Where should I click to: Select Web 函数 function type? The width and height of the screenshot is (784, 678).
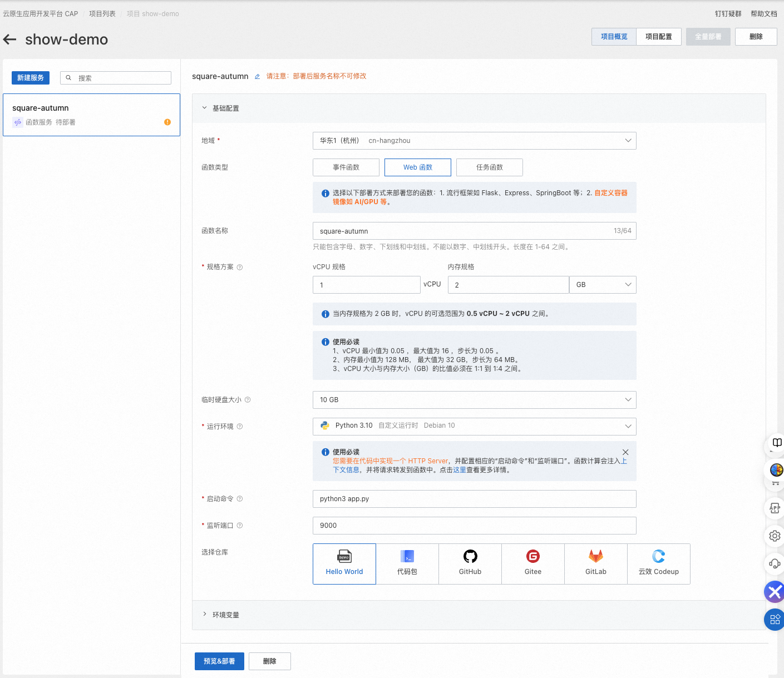point(418,167)
